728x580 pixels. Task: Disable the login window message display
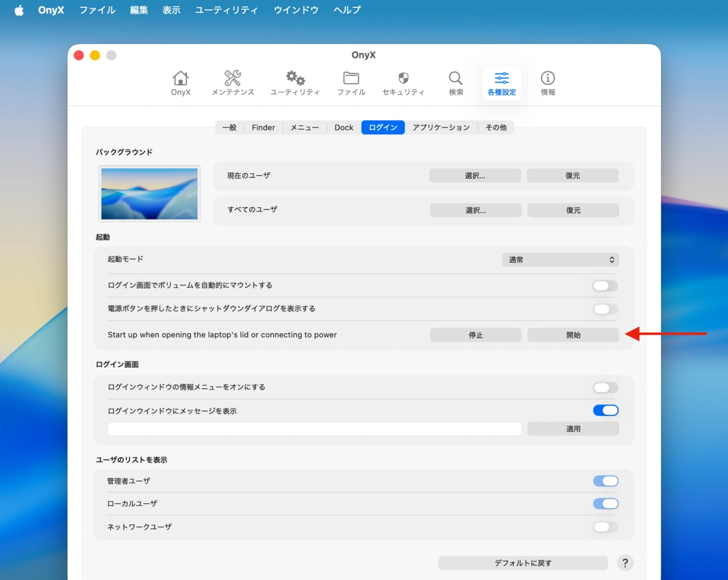pyautogui.click(x=606, y=410)
